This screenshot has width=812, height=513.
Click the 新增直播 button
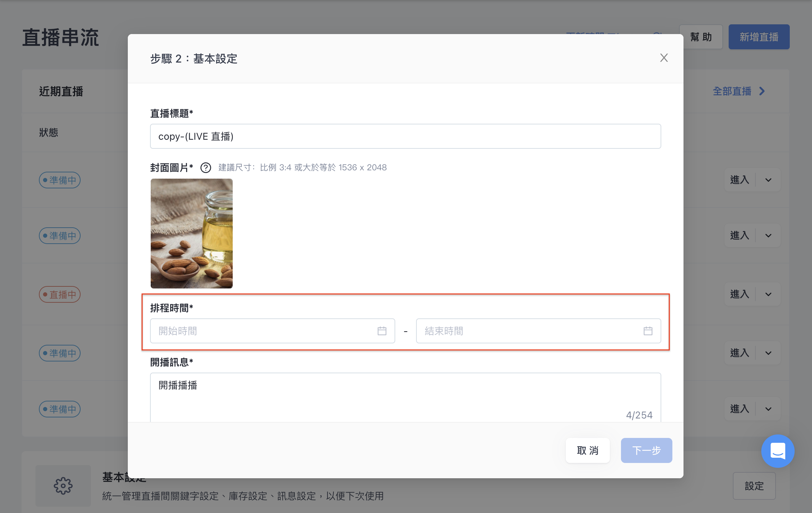click(759, 37)
